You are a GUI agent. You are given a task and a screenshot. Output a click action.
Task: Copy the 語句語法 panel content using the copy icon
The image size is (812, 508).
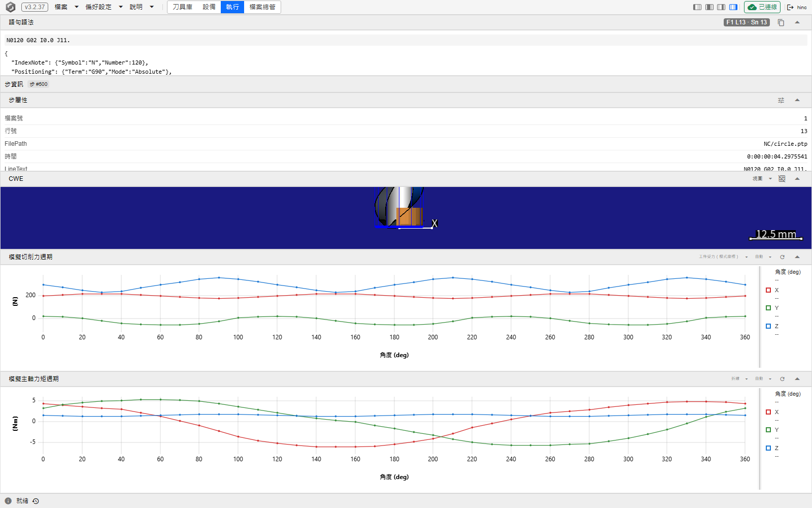(x=781, y=22)
